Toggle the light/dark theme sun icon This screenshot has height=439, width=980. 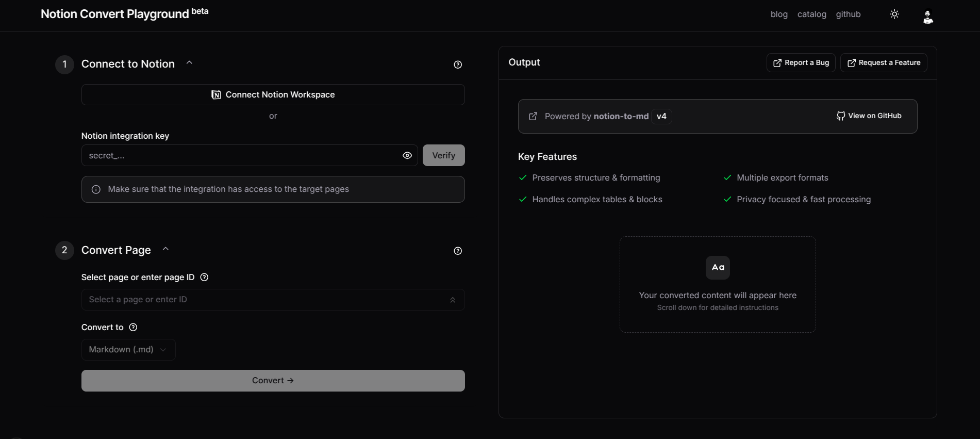894,14
